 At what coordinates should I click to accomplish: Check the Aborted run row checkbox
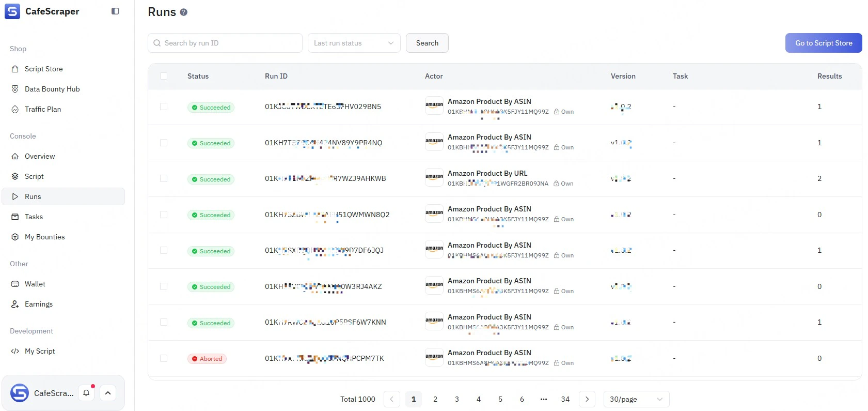(x=164, y=358)
